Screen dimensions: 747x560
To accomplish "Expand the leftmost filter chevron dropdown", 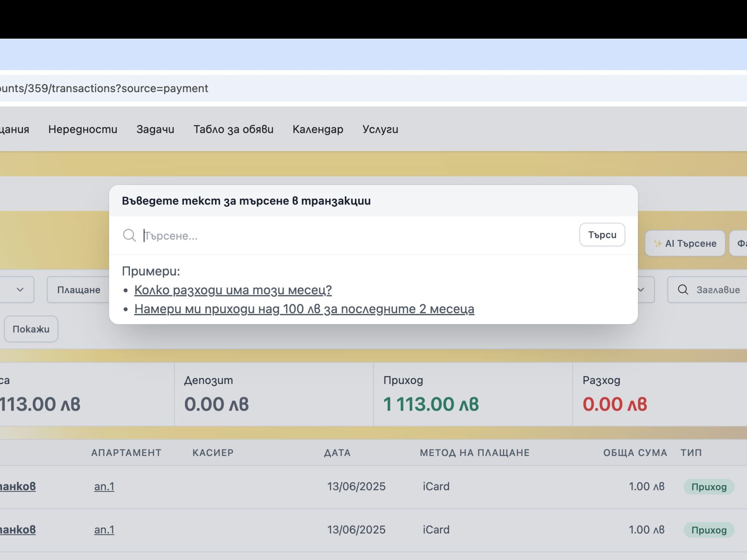I will (20, 290).
